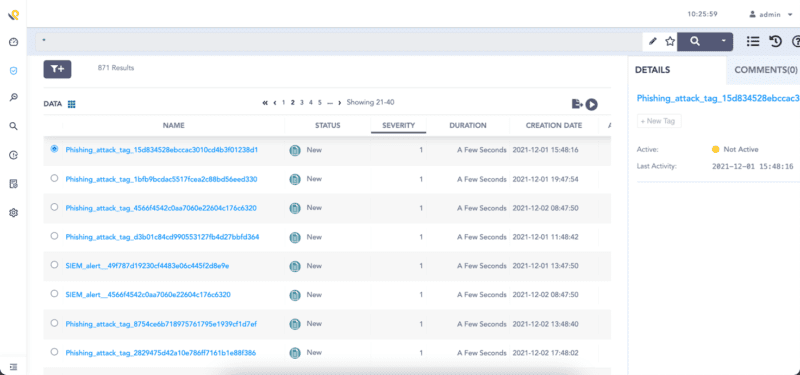Image resolution: width=800 pixels, height=375 pixels.
Task: Open the admin user dropdown
Action: (x=771, y=14)
